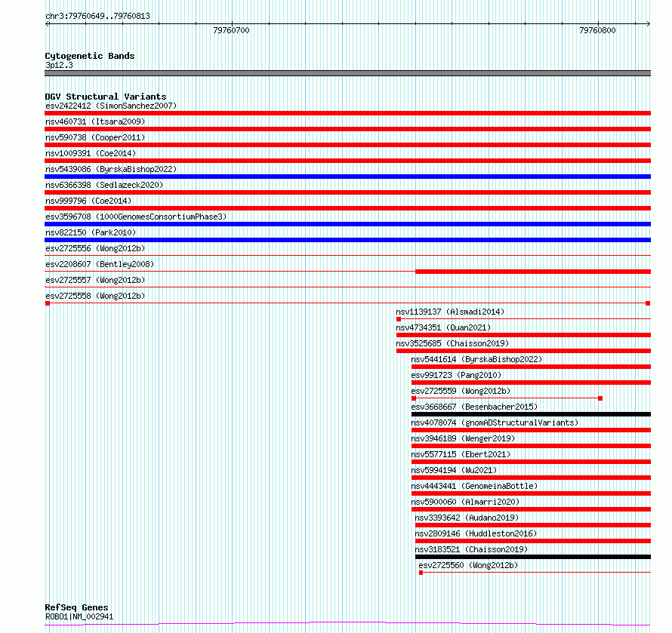The width and height of the screenshot is (672, 633).
Task: Click nsv5439086 (ByrskaBishop2022) label
Action: (111, 169)
